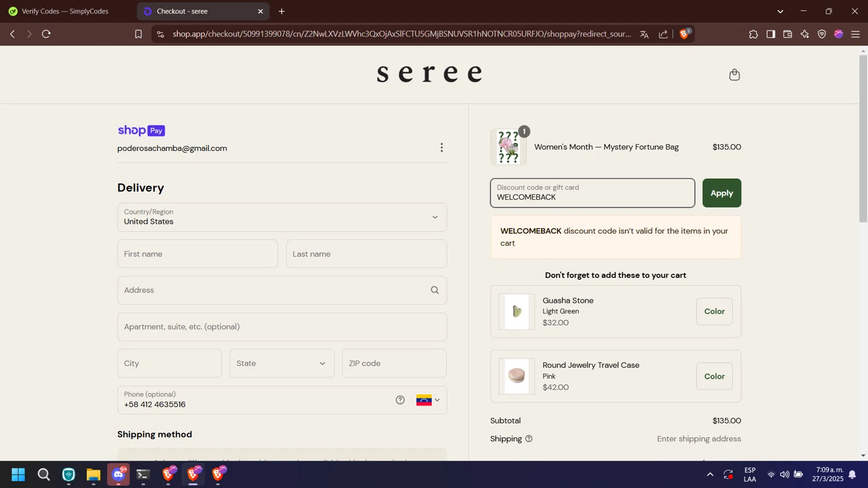Open site settings icon in address bar

point(160,34)
